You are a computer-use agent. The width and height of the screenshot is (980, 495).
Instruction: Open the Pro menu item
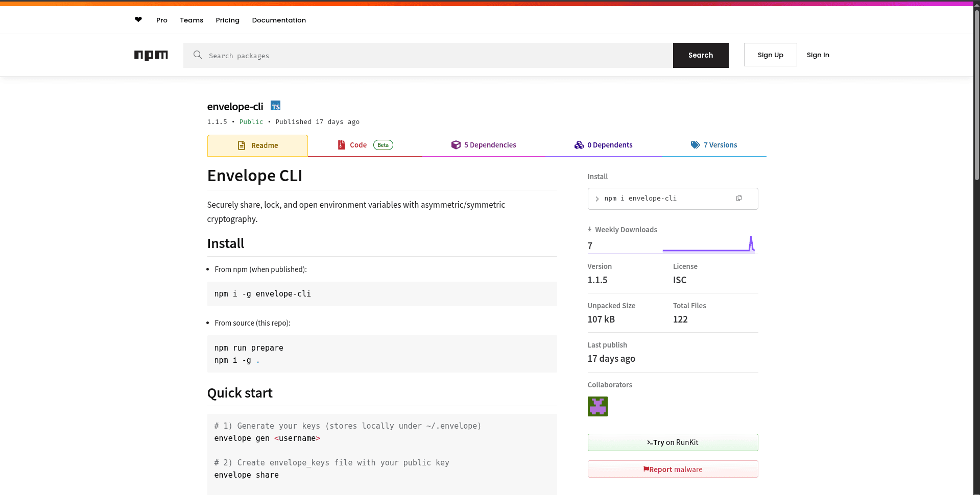(162, 20)
